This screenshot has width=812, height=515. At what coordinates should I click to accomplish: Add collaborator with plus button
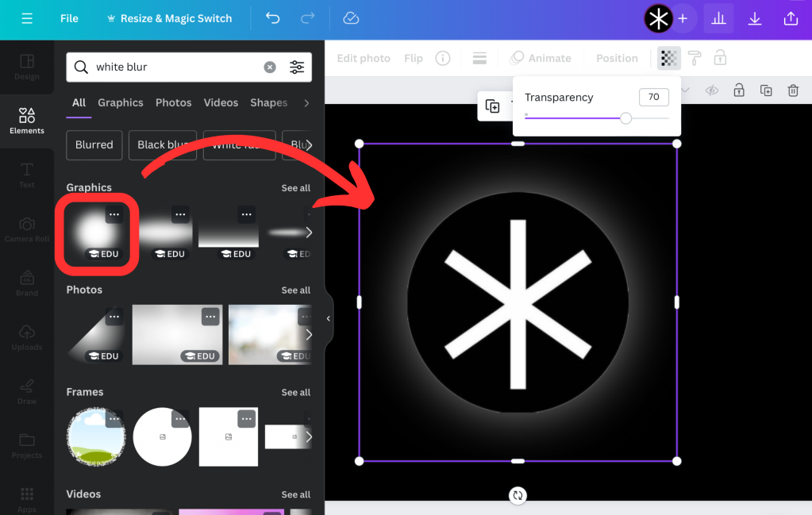tap(683, 18)
